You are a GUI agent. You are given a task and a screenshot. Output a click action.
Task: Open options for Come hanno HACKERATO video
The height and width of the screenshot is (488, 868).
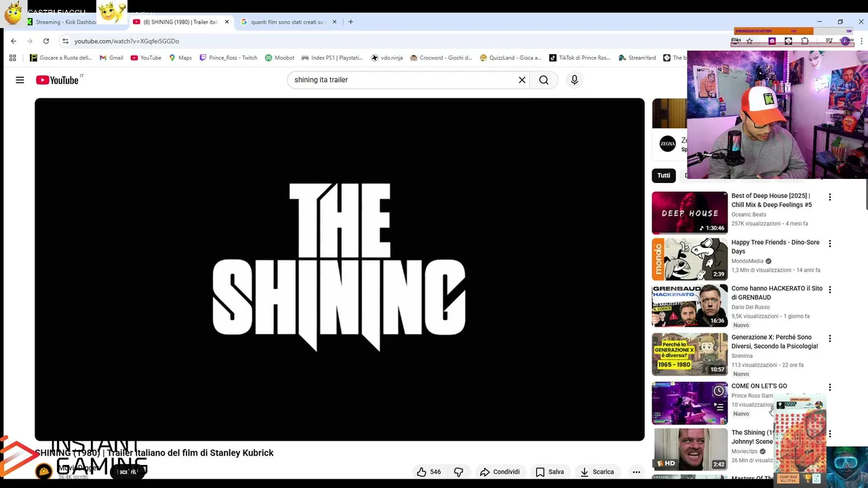coord(829,289)
